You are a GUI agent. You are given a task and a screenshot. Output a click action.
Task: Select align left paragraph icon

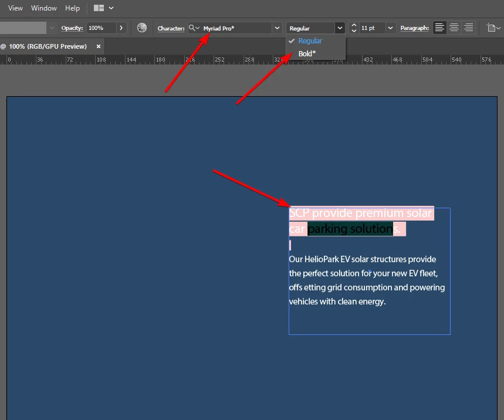tap(439, 28)
